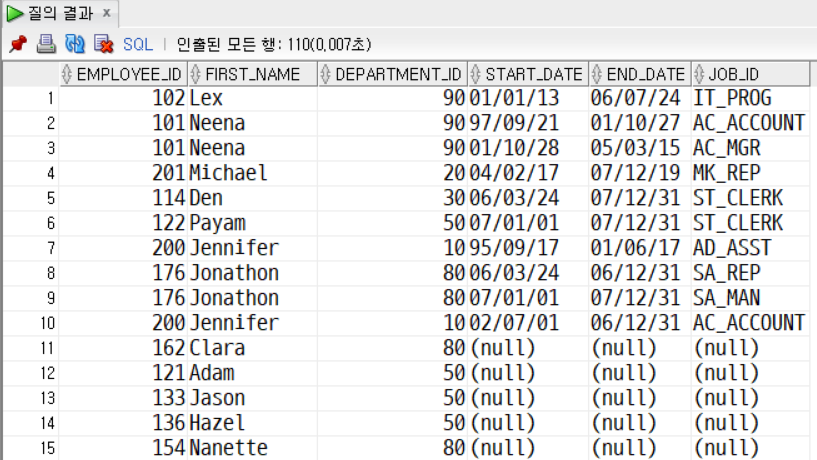
Task: Click employee ID 201 cell
Action: 123,173
